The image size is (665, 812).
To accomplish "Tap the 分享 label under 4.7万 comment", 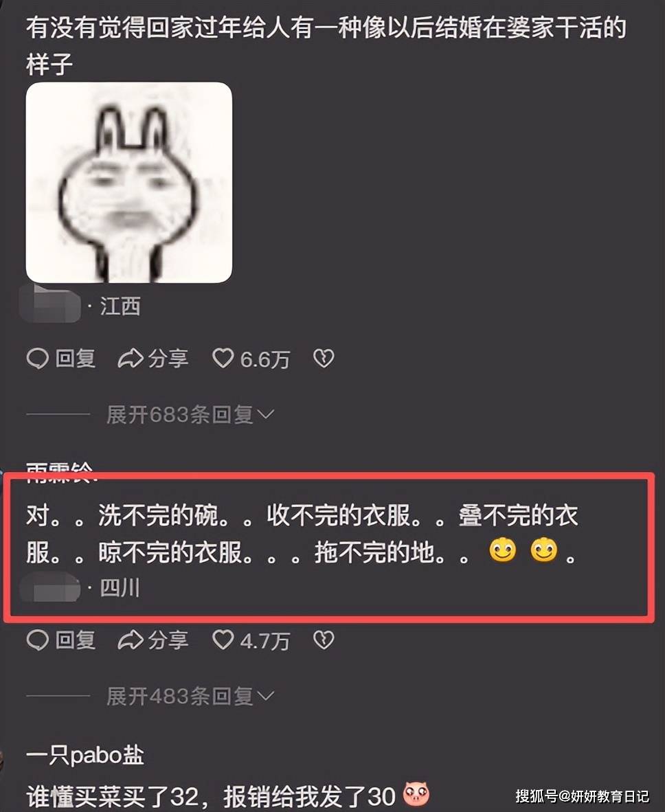I will (168, 640).
